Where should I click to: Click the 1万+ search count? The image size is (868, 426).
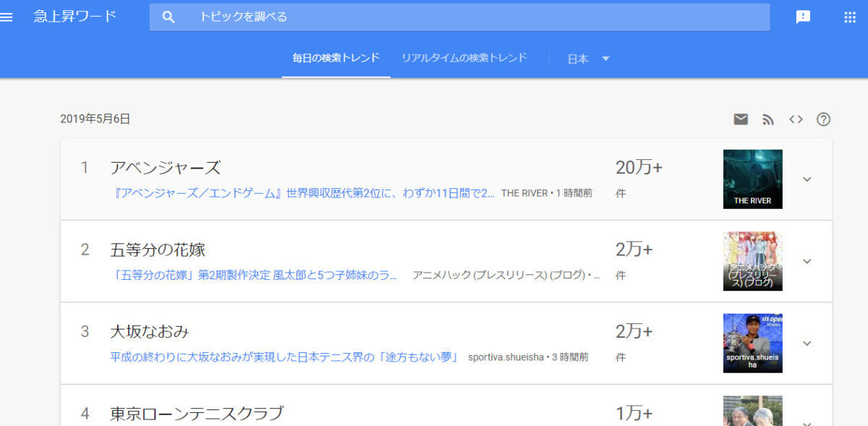pos(634,414)
